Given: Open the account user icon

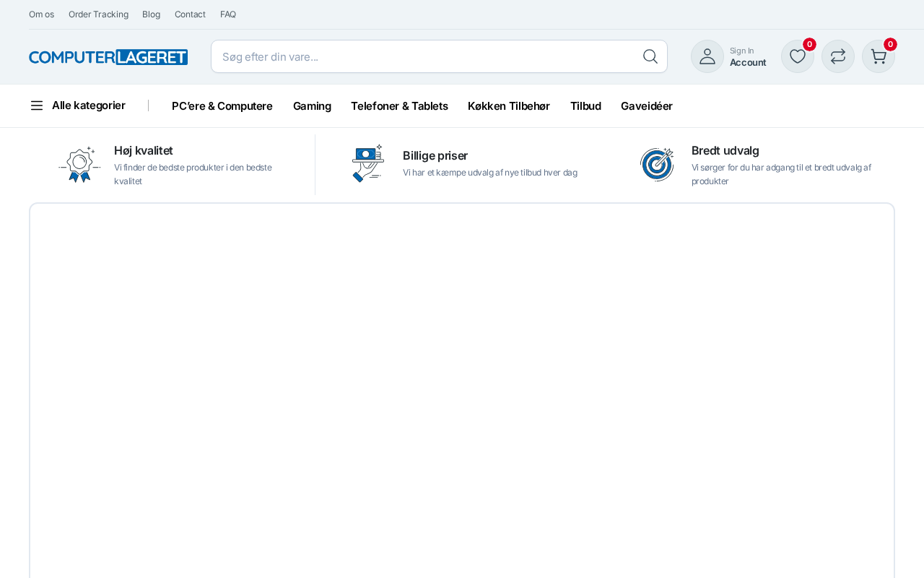Looking at the screenshot, I should click(707, 56).
